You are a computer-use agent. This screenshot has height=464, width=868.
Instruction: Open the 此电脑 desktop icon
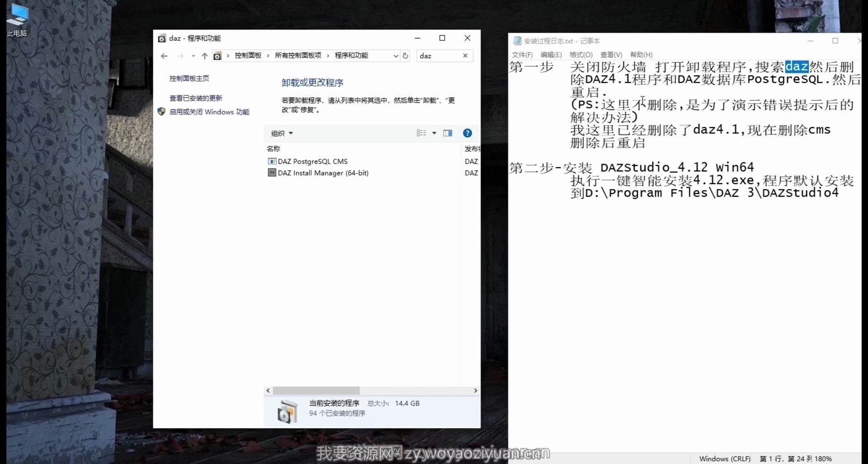[x=17, y=19]
